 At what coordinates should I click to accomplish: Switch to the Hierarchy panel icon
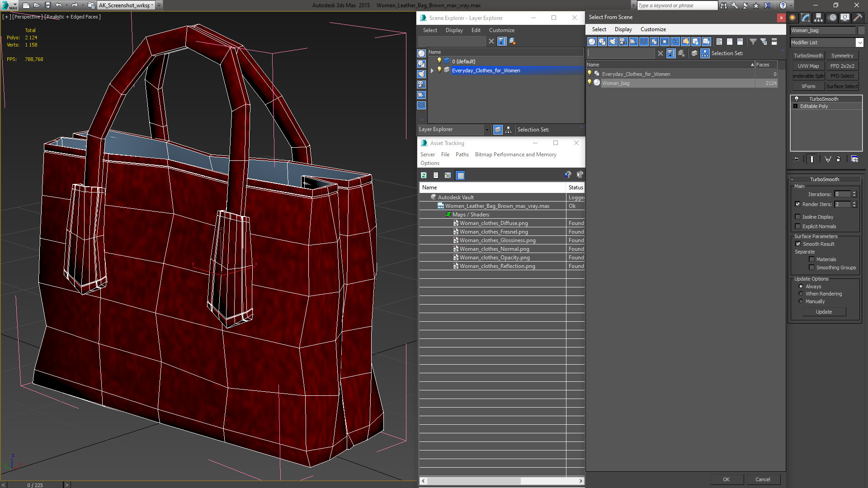pyautogui.click(x=819, y=18)
